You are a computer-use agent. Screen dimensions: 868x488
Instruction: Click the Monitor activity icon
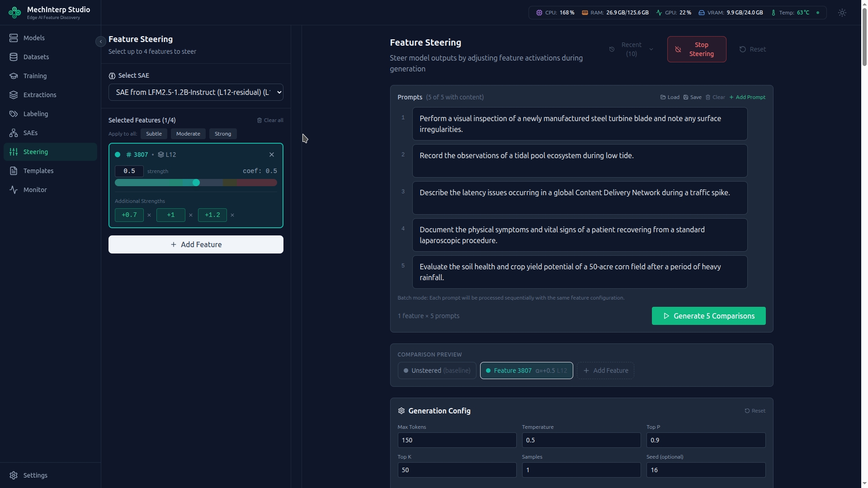pyautogui.click(x=14, y=190)
